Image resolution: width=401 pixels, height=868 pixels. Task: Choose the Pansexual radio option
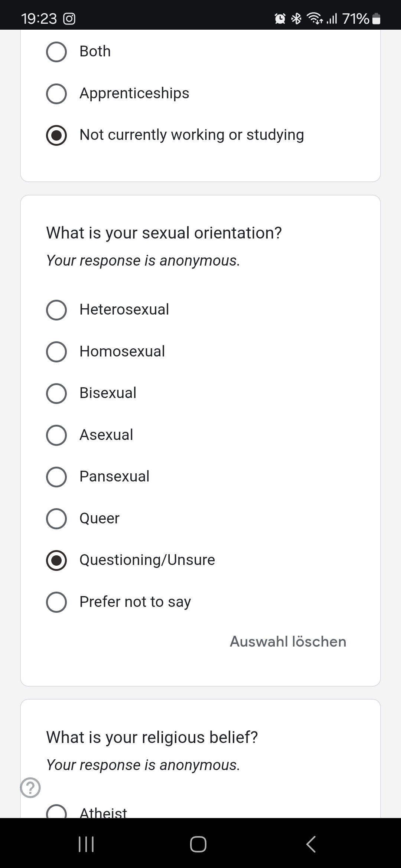tap(56, 477)
